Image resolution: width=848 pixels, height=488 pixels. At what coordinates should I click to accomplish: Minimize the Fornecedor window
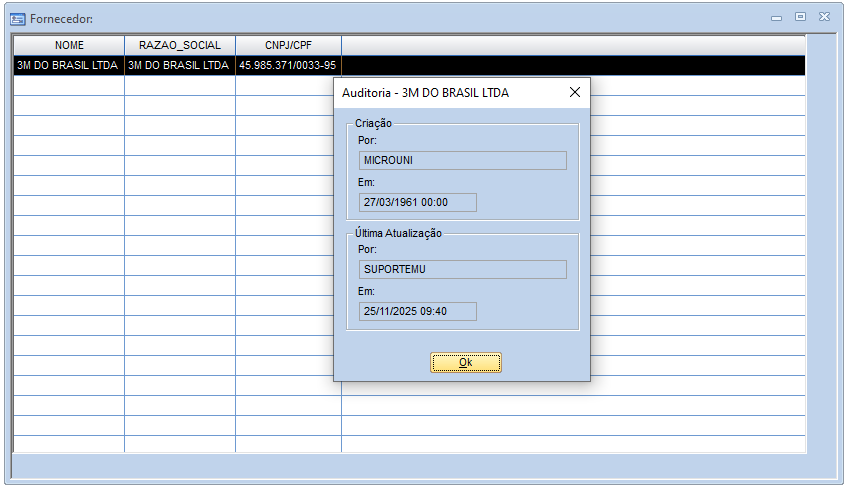pyautogui.click(x=776, y=17)
